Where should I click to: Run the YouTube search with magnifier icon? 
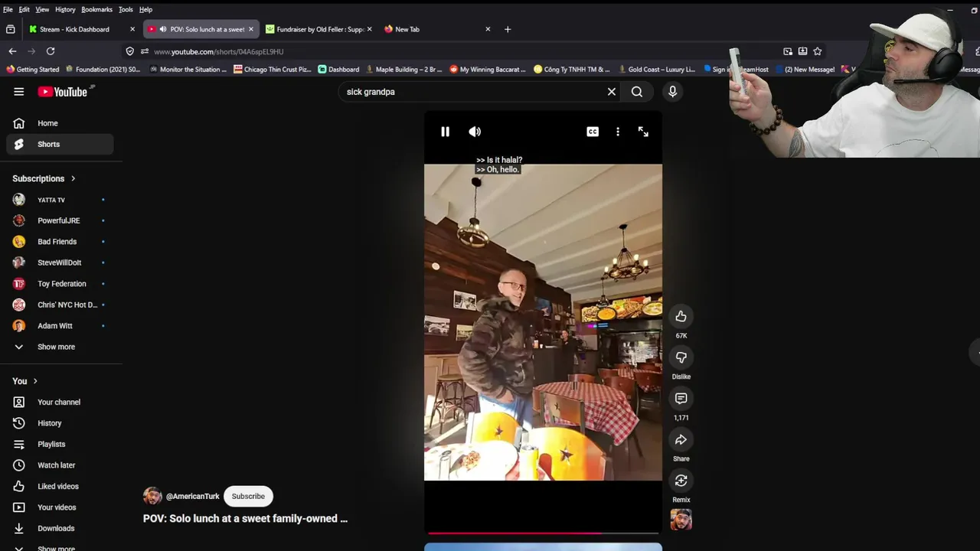(637, 92)
